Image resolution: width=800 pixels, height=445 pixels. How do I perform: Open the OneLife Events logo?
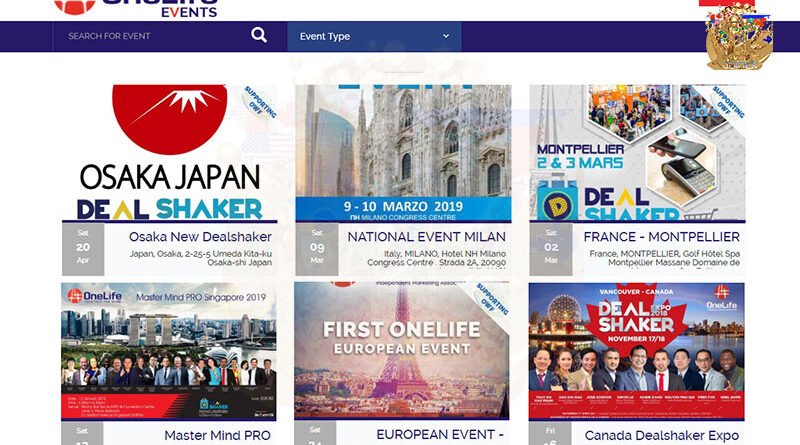136,8
